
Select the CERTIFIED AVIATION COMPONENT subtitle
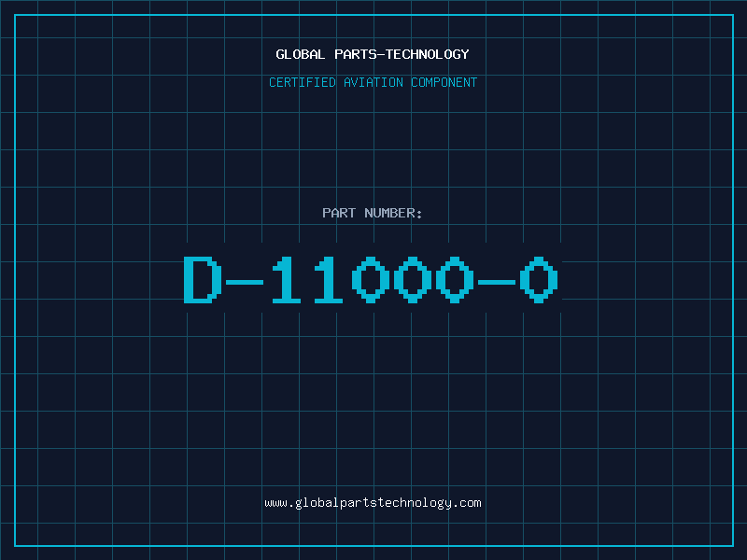(373, 82)
